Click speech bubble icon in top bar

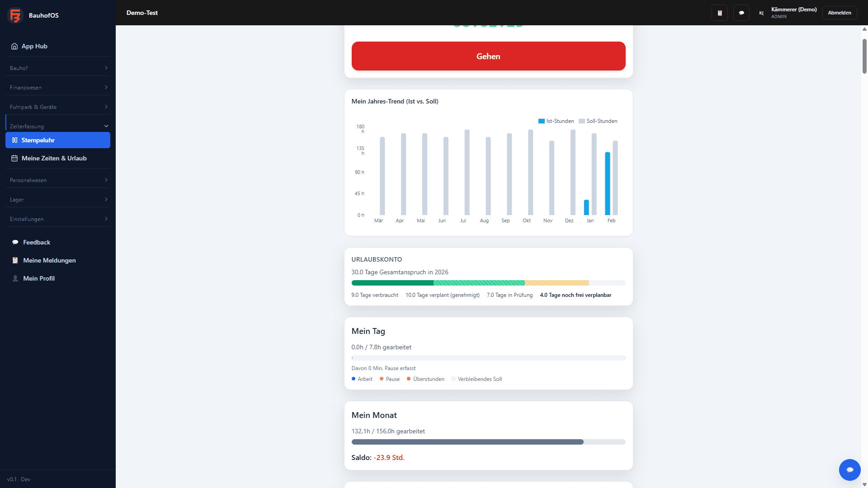741,13
